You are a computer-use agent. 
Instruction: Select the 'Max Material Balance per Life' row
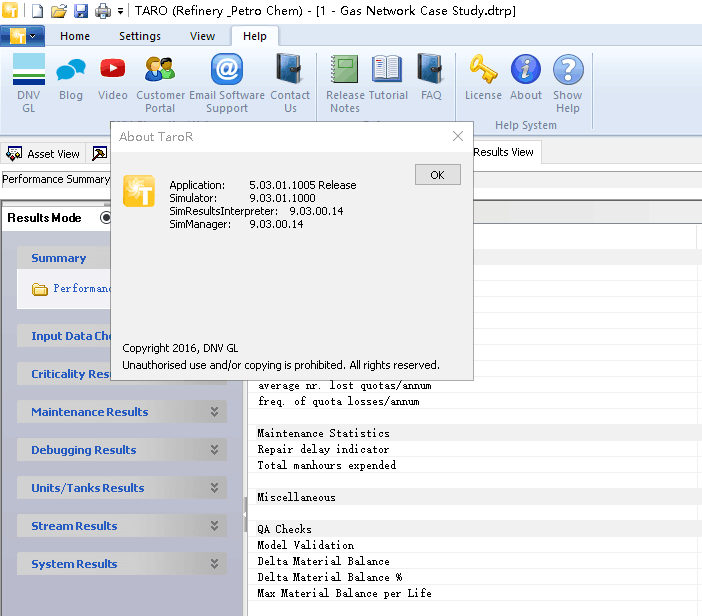pyautogui.click(x=475, y=593)
